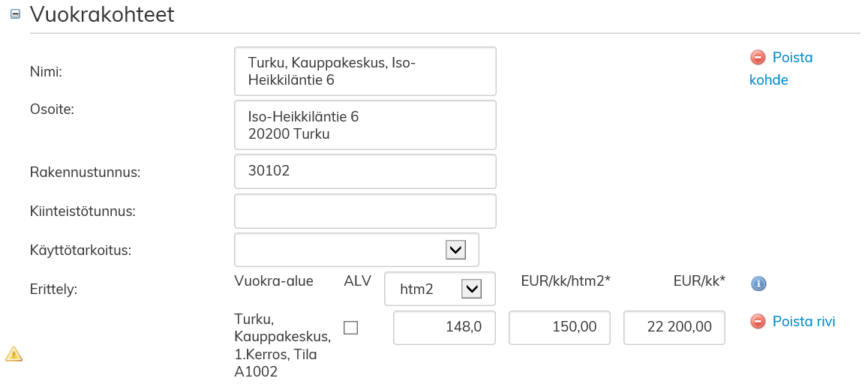Click the Osoite address field
The height and width of the screenshot is (384, 868).
point(365,125)
